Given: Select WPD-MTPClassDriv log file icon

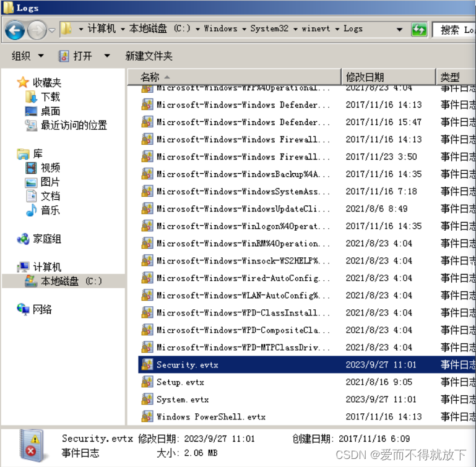Looking at the screenshot, I should pos(147,347).
